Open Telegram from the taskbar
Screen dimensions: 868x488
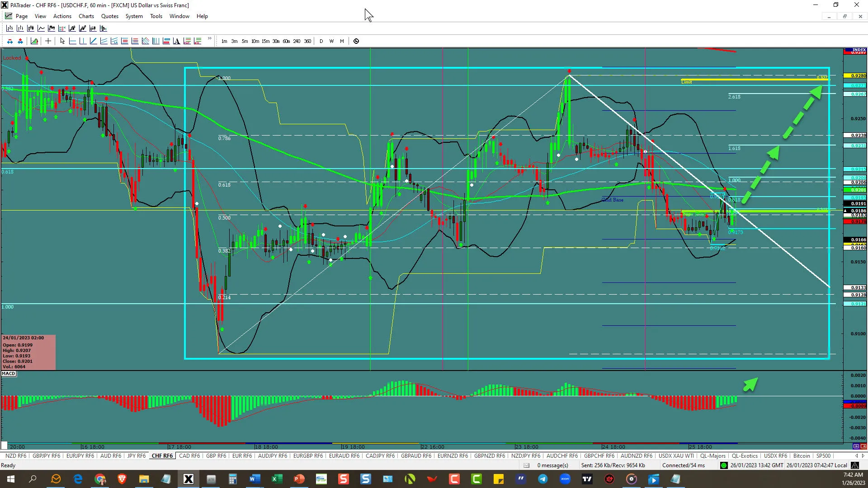click(x=542, y=479)
